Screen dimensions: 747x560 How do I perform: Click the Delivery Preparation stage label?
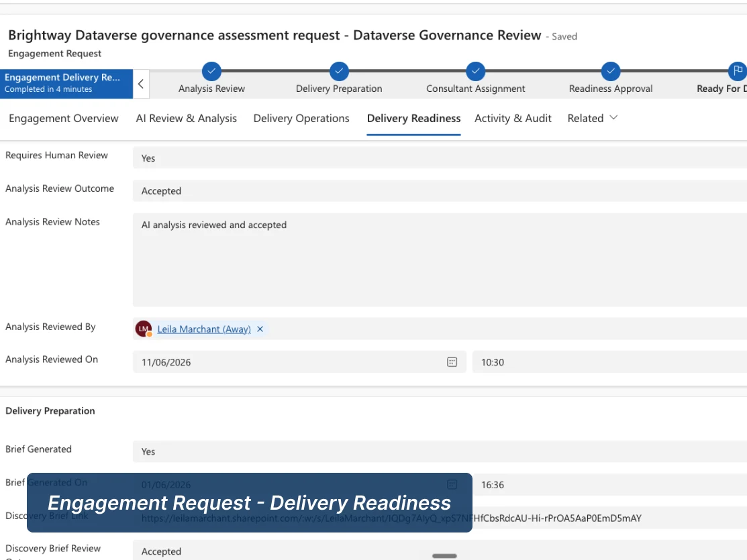pos(339,89)
